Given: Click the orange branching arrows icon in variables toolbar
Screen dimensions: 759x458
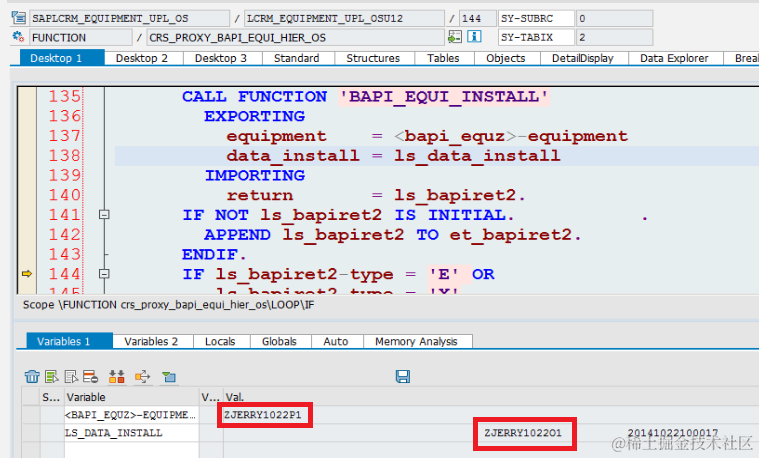Looking at the screenshot, I should pos(143,376).
